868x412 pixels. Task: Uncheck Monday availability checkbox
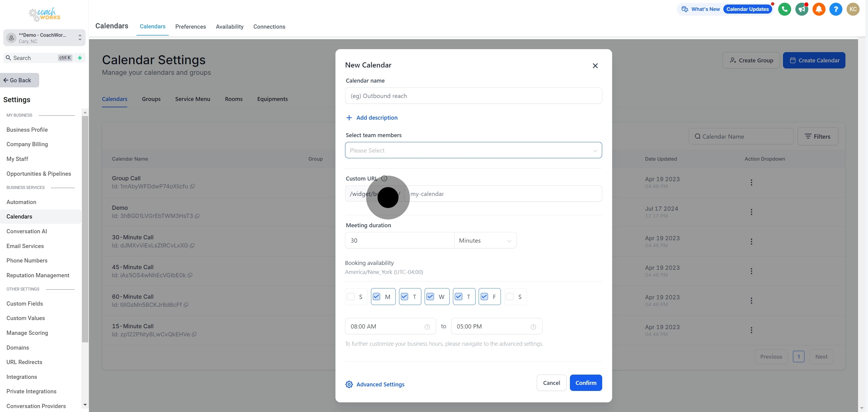point(376,297)
